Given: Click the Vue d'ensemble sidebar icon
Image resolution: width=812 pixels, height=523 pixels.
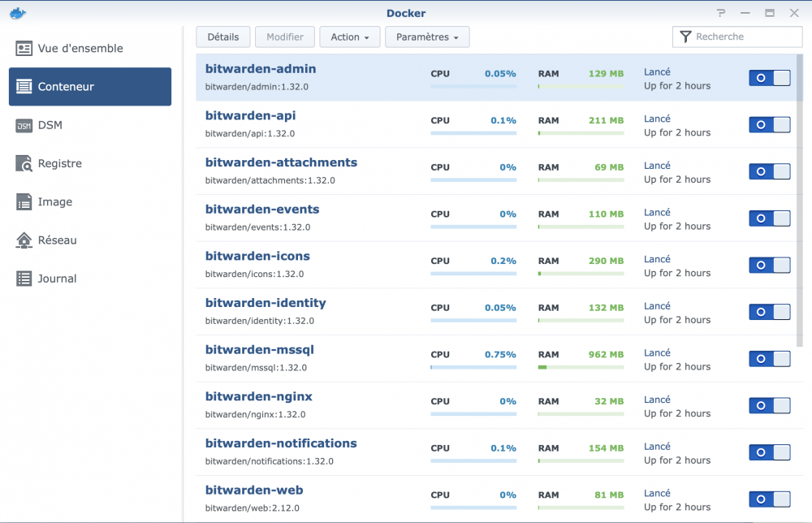Looking at the screenshot, I should 24,49.
